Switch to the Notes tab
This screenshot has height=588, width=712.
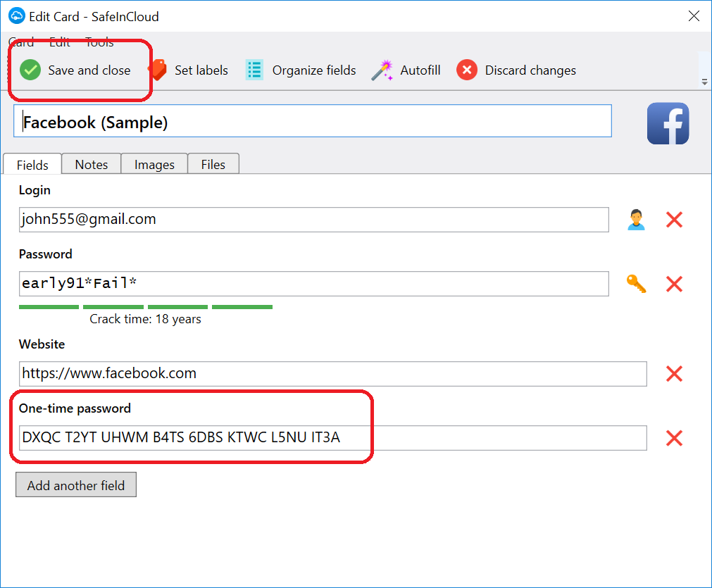coord(92,164)
